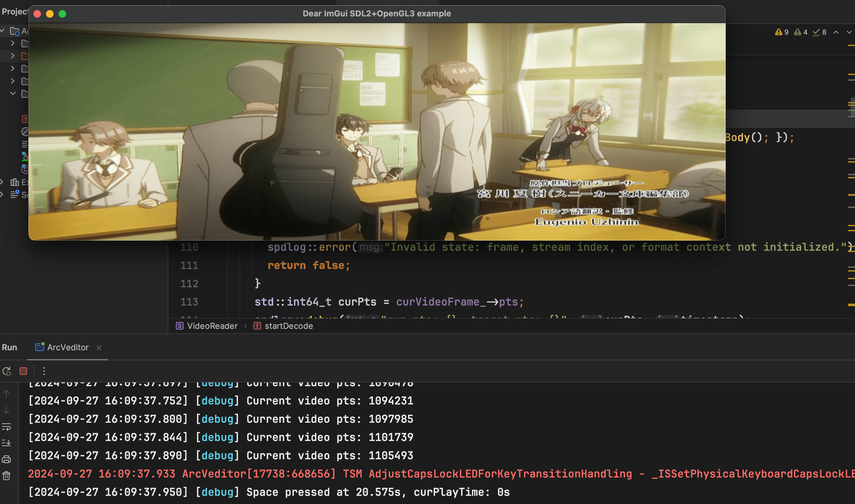
Task: Expand the Scratches and Consoles node chevron
Action: click(2, 195)
